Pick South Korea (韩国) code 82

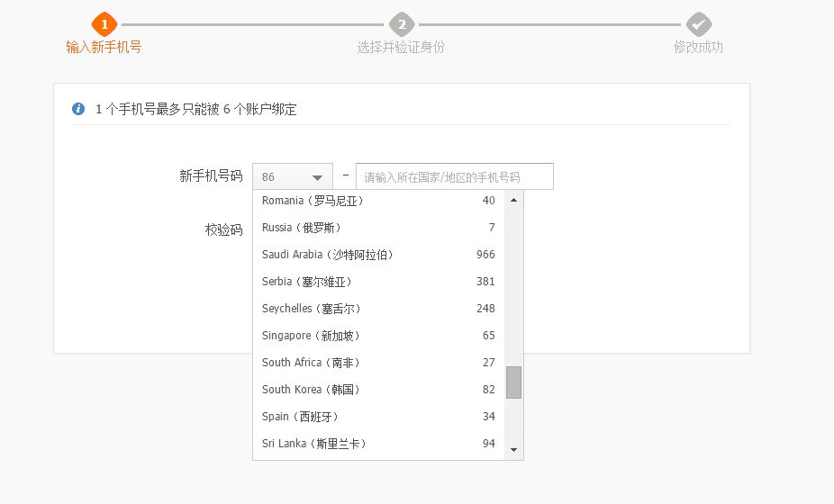point(378,390)
